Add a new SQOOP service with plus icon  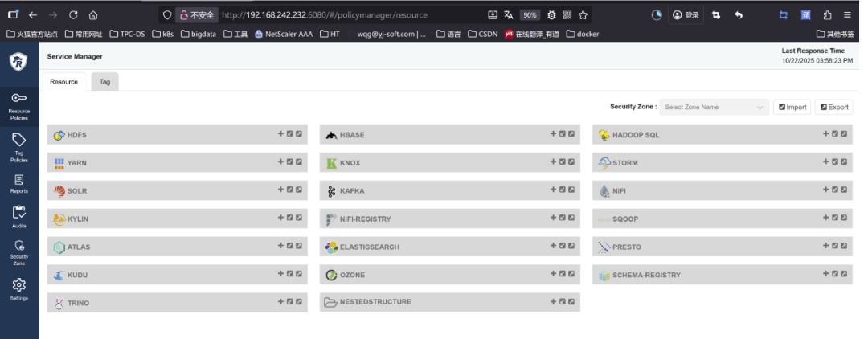coord(826,218)
